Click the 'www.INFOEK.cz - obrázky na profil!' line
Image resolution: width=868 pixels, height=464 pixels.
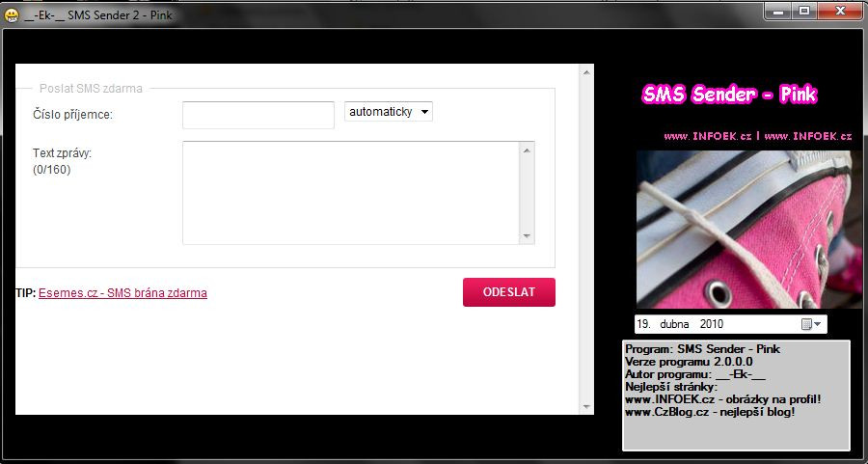coord(723,399)
